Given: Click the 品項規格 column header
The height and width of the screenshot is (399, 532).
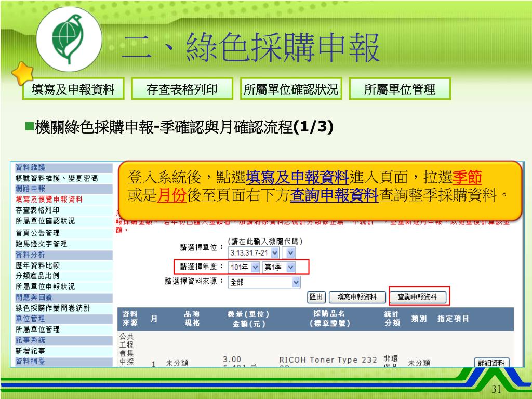Looking at the screenshot, I should pos(192,318).
